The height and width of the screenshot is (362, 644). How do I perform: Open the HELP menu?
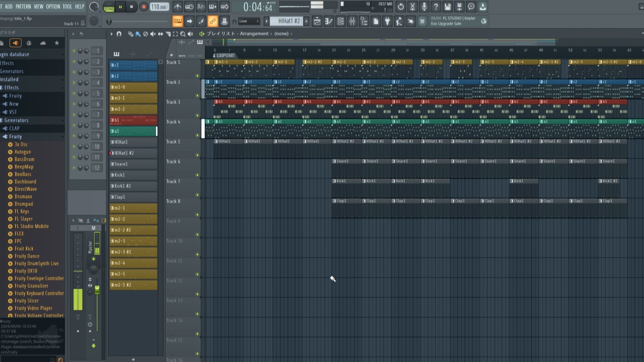(80, 7)
